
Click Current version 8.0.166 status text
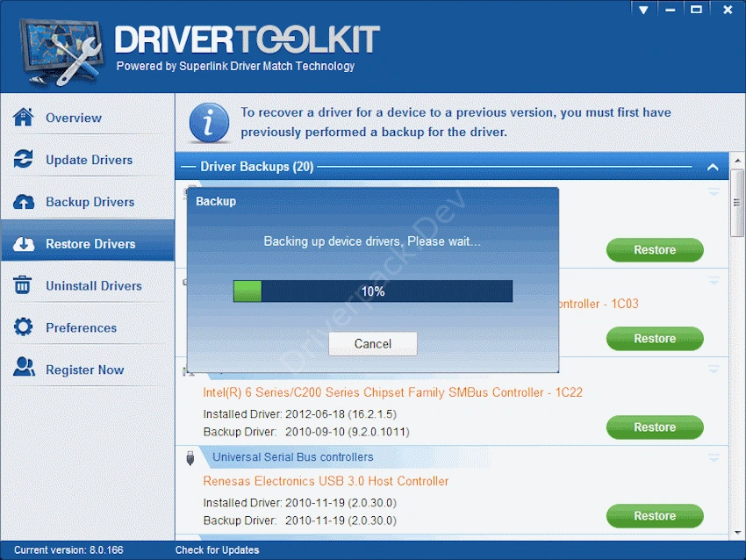pos(68,550)
